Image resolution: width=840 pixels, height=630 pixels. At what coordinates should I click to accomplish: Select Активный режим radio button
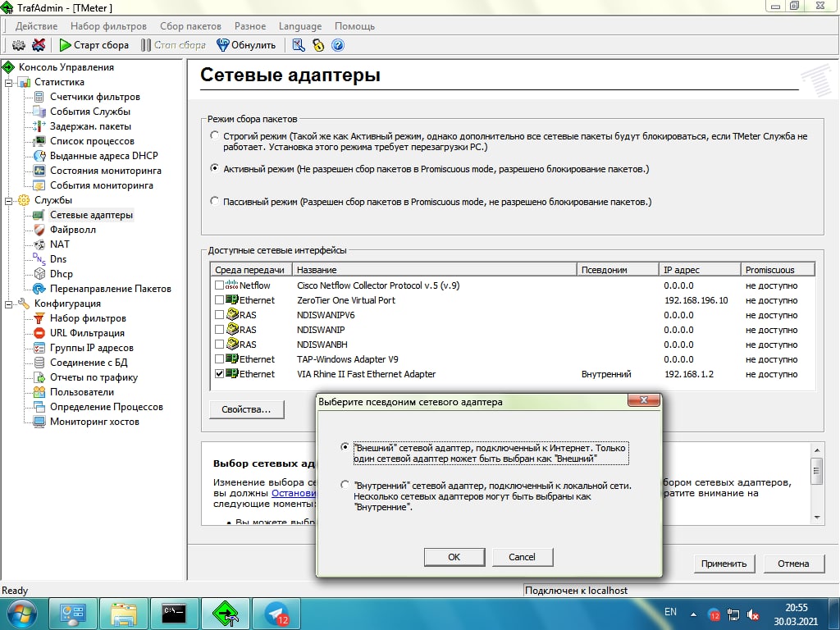tap(214, 168)
